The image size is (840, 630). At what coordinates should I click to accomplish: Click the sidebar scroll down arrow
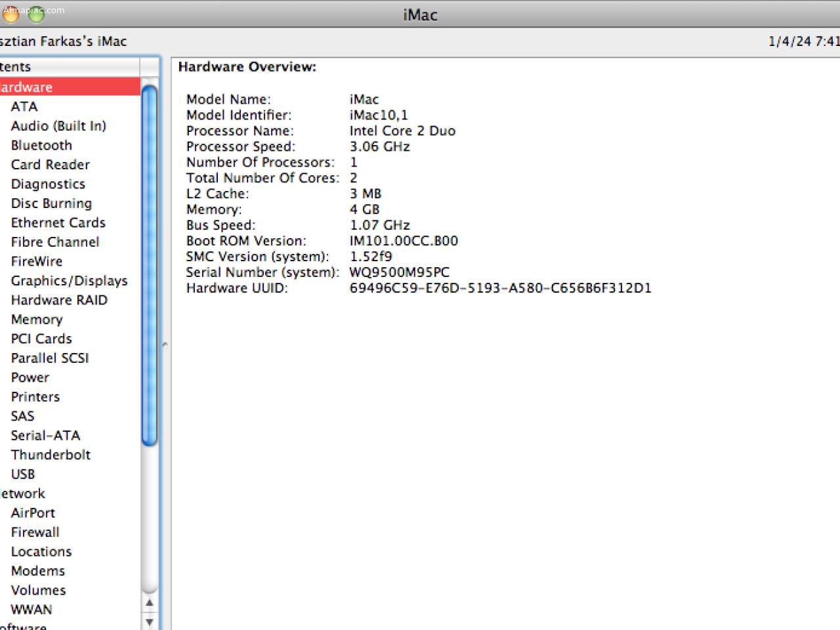click(150, 621)
